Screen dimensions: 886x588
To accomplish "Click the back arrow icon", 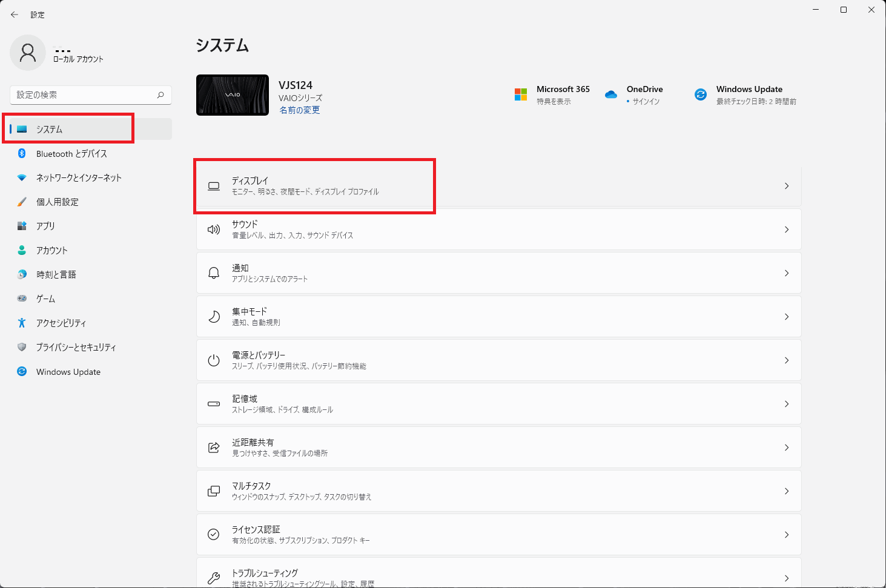I will pyautogui.click(x=15, y=15).
